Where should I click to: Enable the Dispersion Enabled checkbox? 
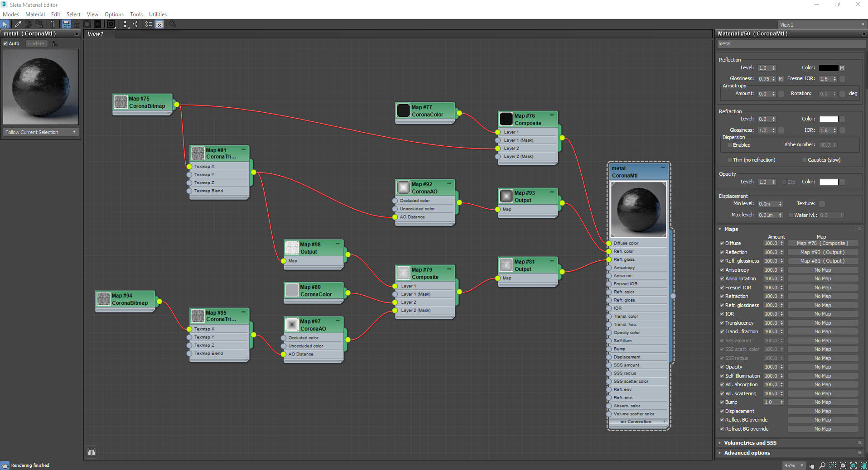click(729, 145)
